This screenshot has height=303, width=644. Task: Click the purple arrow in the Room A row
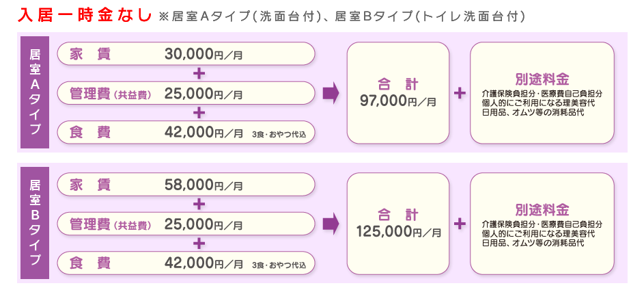[x=331, y=93]
